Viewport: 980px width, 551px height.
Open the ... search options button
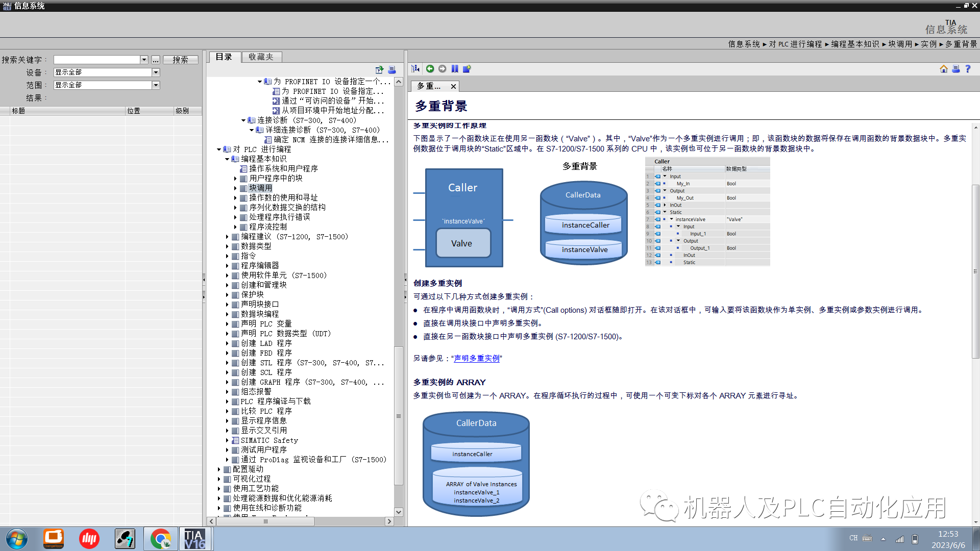pos(156,60)
